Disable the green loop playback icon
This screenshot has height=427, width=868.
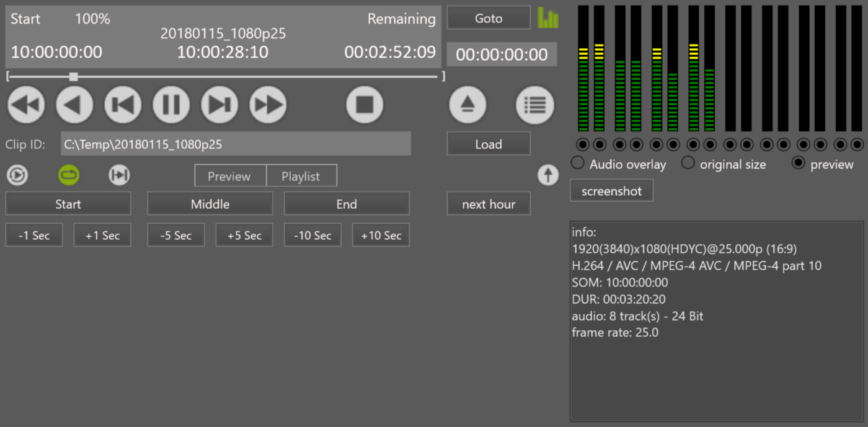click(x=68, y=175)
